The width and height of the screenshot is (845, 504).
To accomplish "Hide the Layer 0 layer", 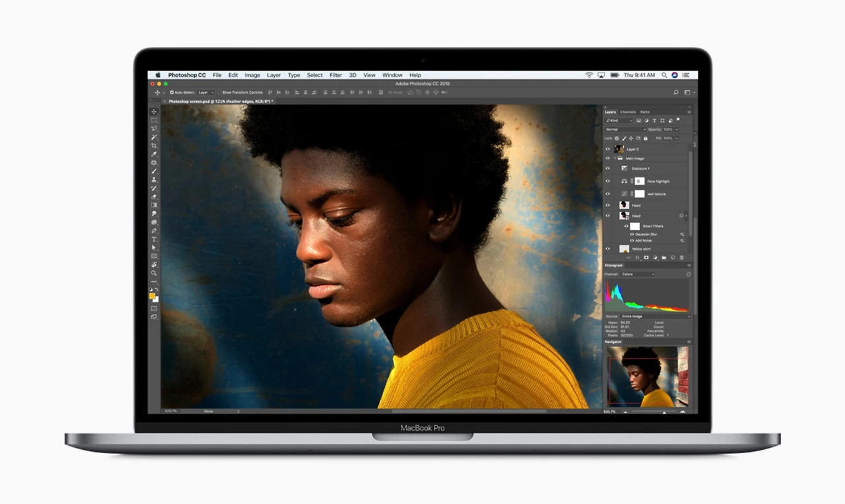I will [x=608, y=149].
